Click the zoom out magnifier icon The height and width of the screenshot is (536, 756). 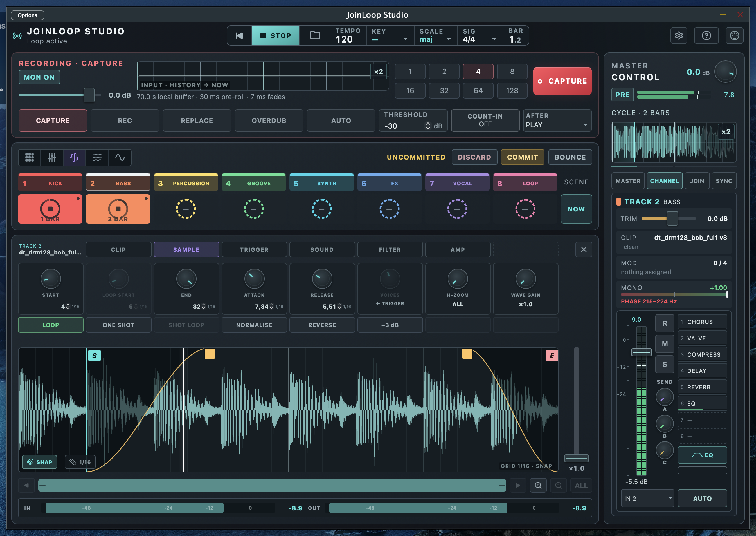(559, 485)
